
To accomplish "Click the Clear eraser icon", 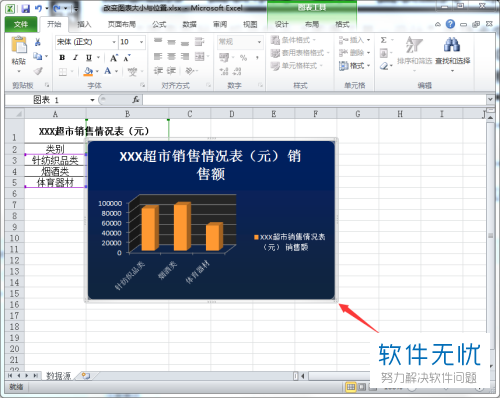I will tap(384, 66).
